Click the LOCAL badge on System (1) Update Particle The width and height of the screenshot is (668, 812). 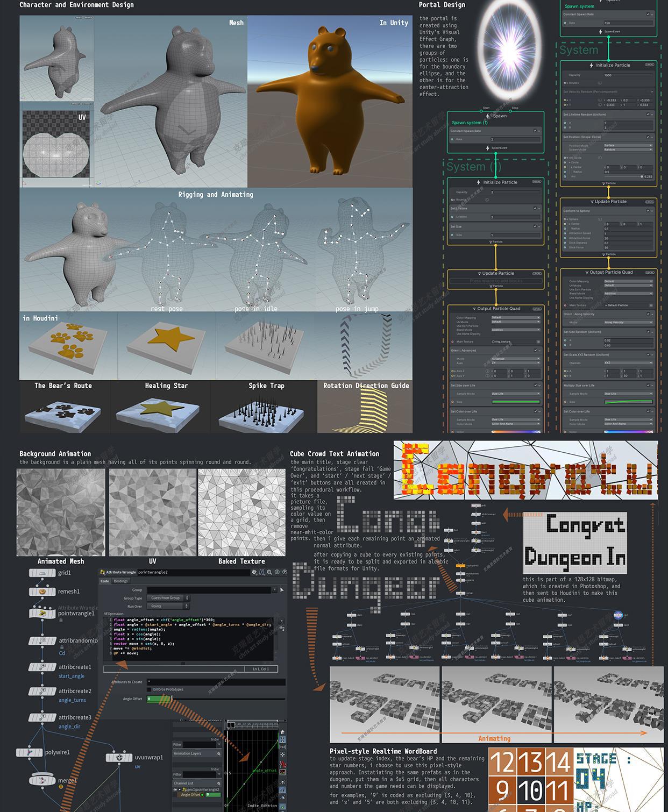click(x=537, y=274)
